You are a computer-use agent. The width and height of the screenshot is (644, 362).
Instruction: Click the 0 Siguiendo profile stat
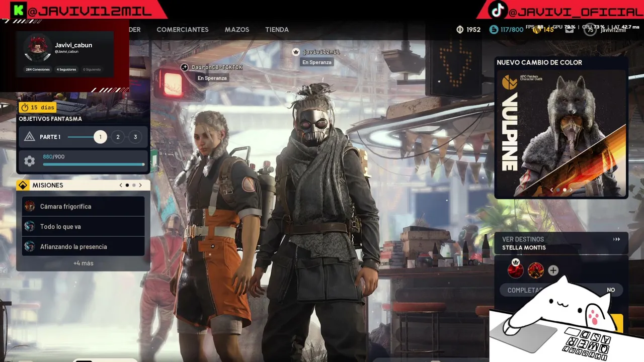coord(92,69)
